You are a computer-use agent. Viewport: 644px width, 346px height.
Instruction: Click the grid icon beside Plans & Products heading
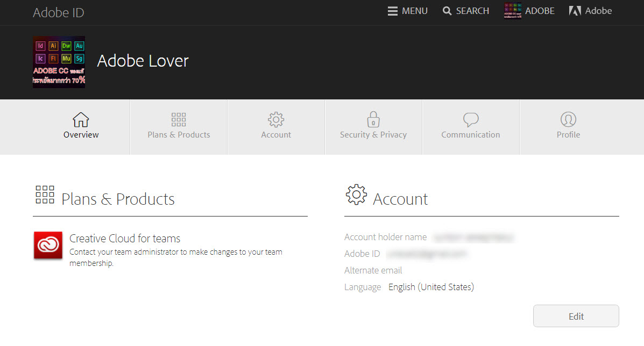(x=45, y=194)
